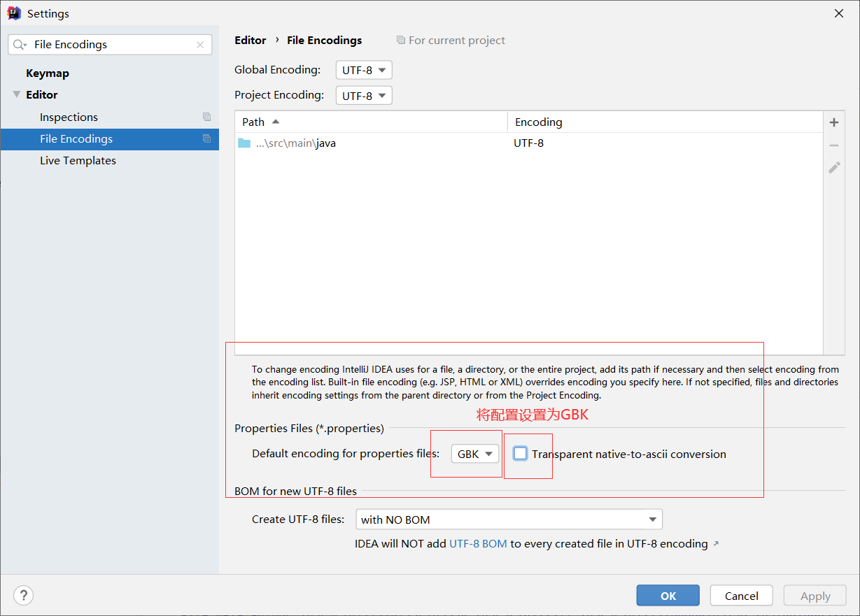Change the GBK properties encoding dropdown

point(474,453)
